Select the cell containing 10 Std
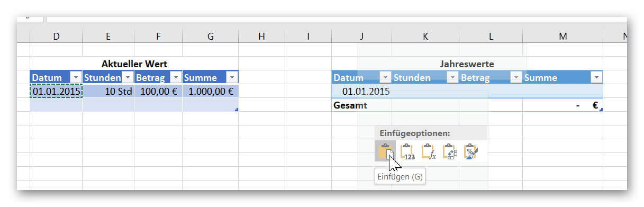 108,91
